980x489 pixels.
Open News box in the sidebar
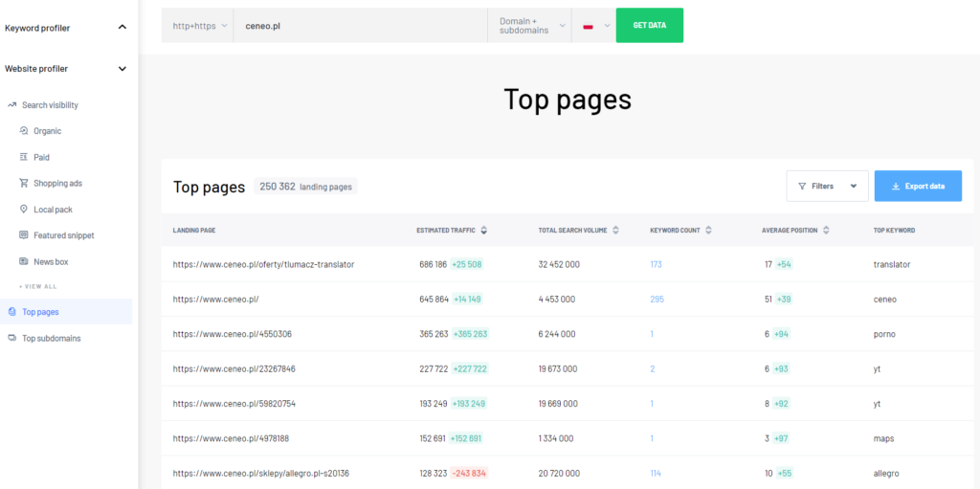coord(51,262)
